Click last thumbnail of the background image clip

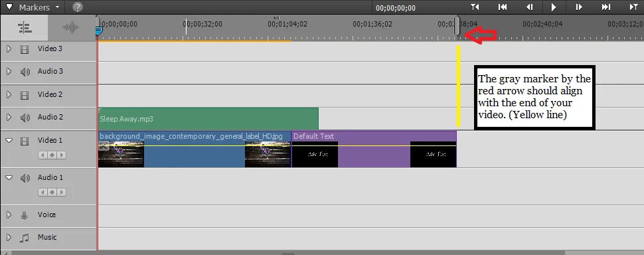point(268,155)
